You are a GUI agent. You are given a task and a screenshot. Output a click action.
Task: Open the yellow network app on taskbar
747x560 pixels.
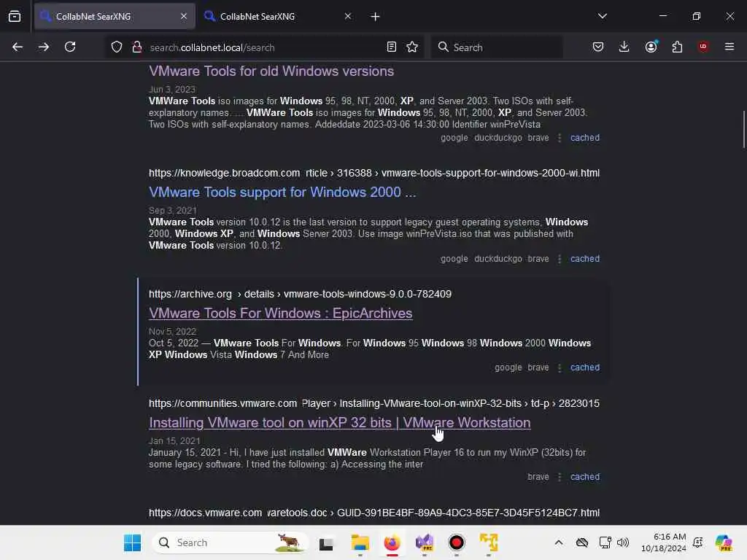(x=489, y=542)
